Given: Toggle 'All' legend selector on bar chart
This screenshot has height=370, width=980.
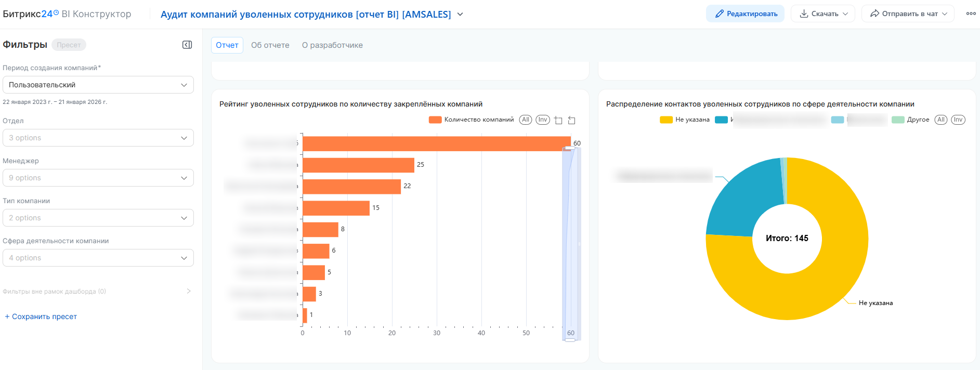Looking at the screenshot, I should (526, 120).
